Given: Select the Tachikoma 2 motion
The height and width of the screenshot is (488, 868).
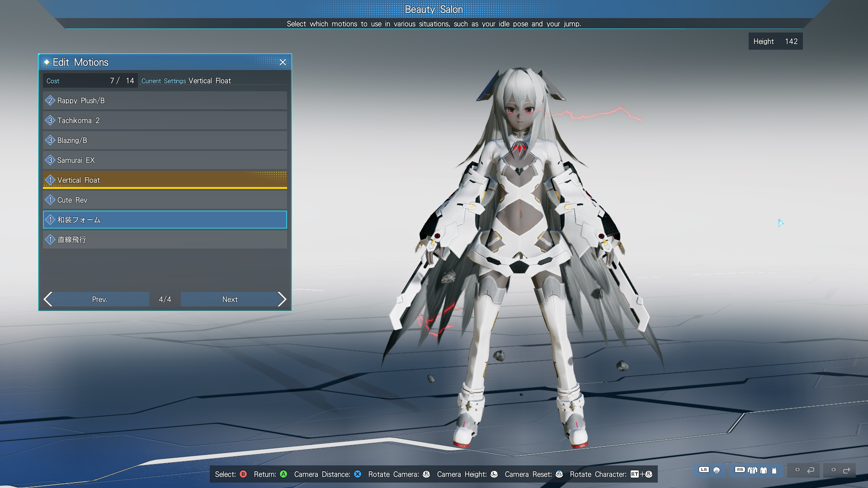Looking at the screenshot, I should 165,120.
